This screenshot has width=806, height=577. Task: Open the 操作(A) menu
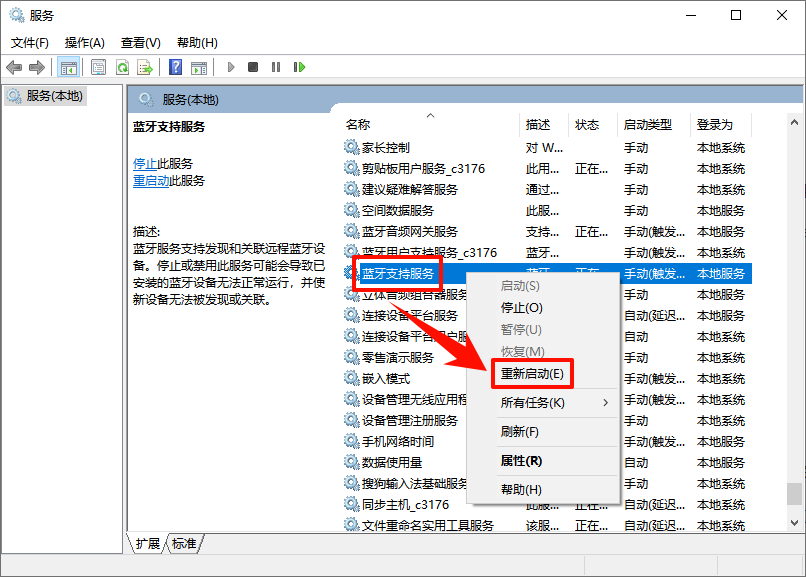click(85, 43)
